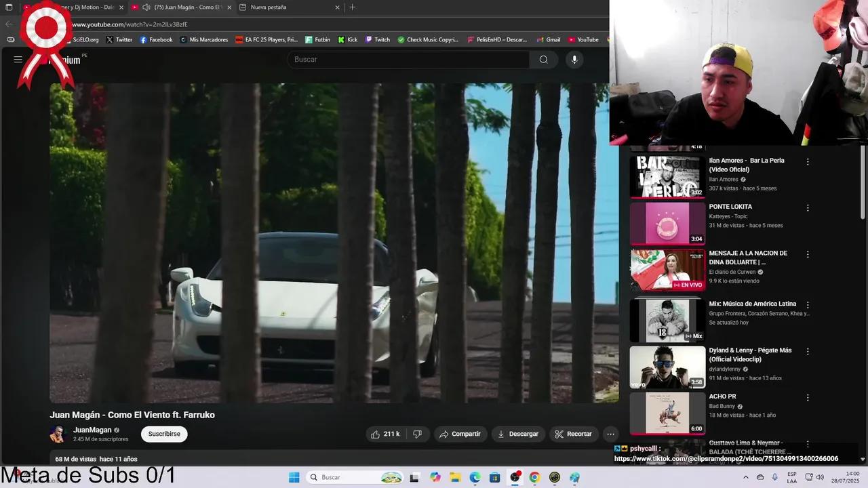Open Ilan Amores channel name
Screen dimensions: 868x488
[x=724, y=180]
